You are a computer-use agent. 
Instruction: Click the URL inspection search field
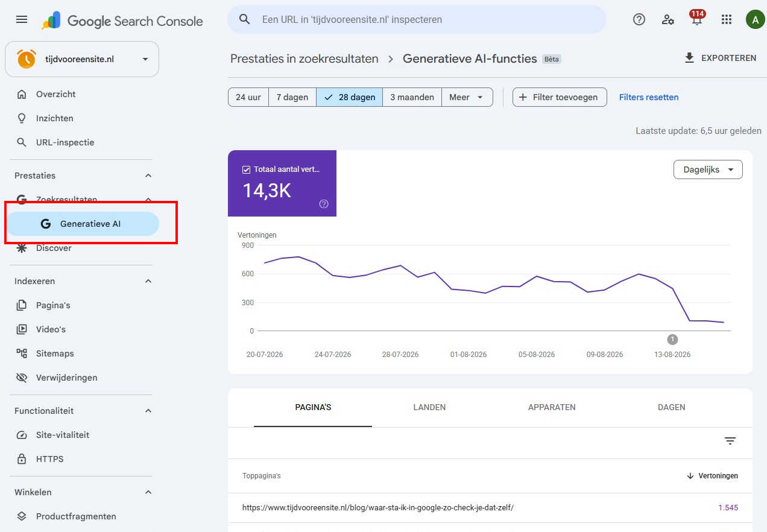click(x=417, y=19)
